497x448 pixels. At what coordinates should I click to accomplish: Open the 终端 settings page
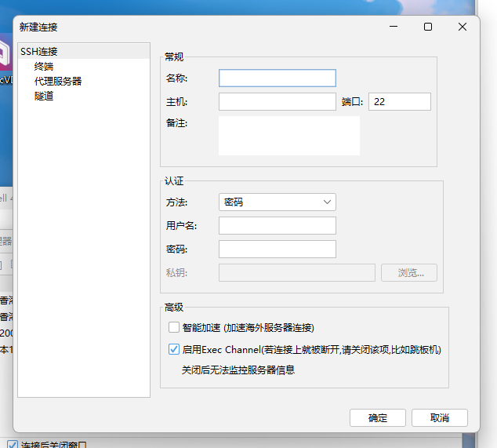44,67
